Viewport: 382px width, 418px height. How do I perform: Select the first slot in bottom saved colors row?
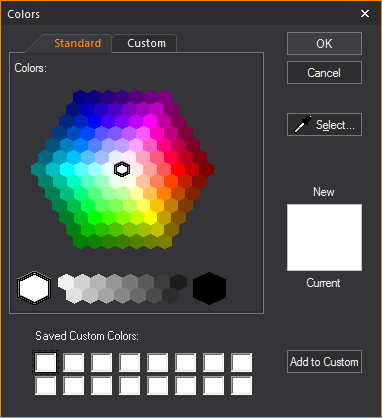(x=46, y=385)
